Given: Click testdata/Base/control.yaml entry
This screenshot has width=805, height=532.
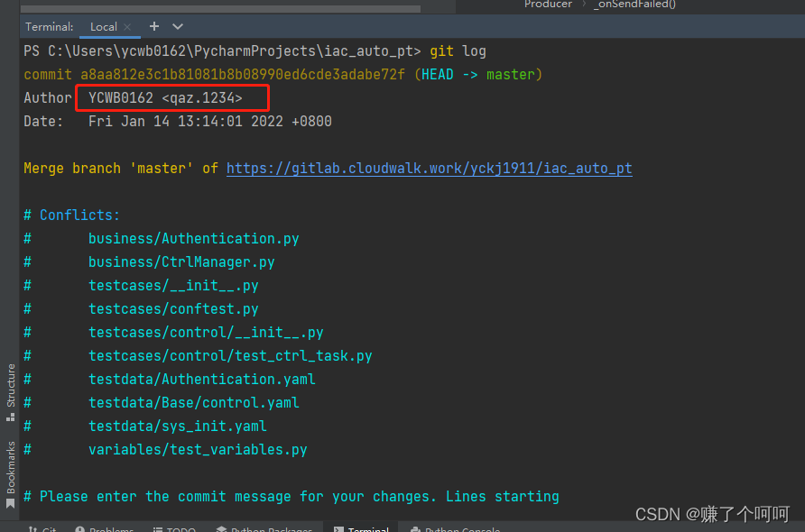Looking at the screenshot, I should [x=193, y=403].
